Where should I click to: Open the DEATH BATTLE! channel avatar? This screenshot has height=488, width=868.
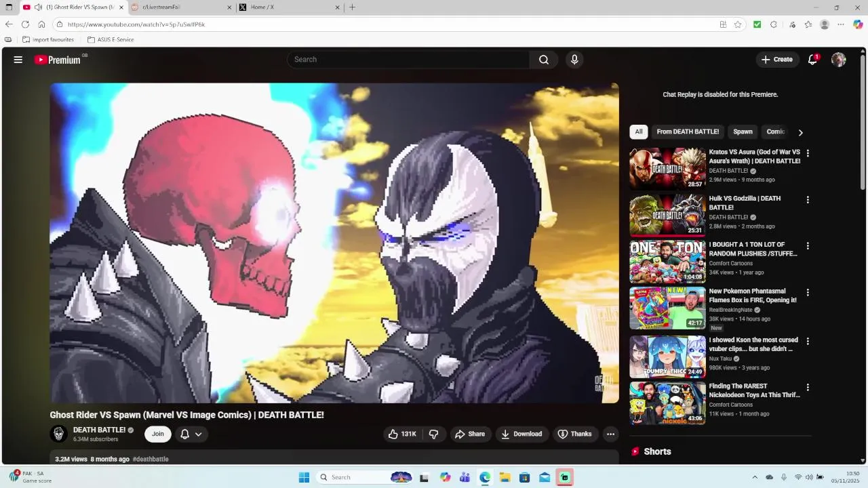(x=59, y=434)
